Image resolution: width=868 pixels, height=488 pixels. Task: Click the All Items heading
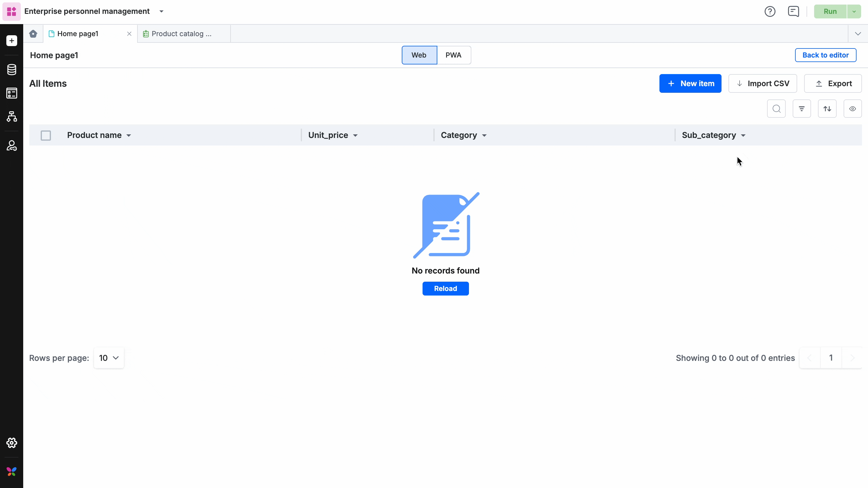click(x=48, y=83)
